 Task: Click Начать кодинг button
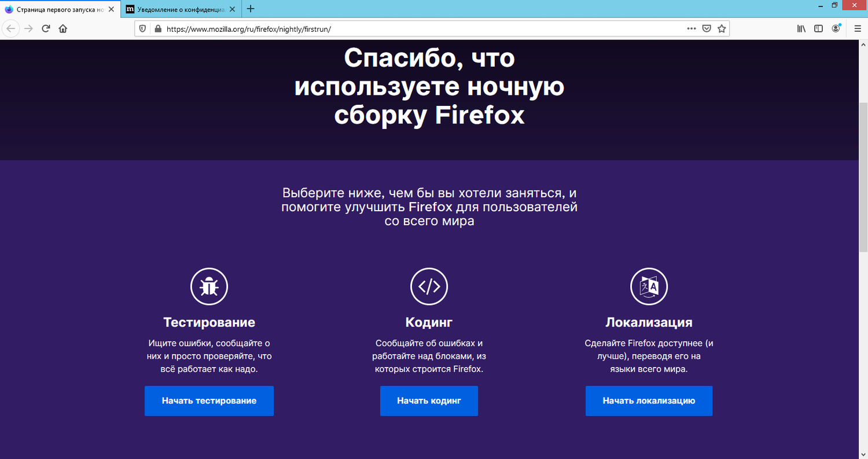click(429, 401)
